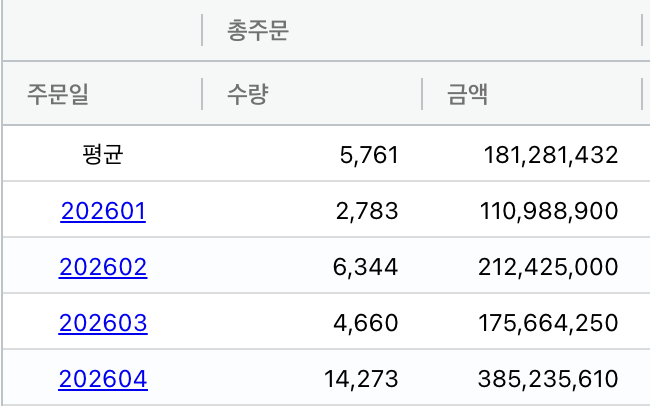
Task: Select amount cell 175,664,250
Action: [x=548, y=323]
